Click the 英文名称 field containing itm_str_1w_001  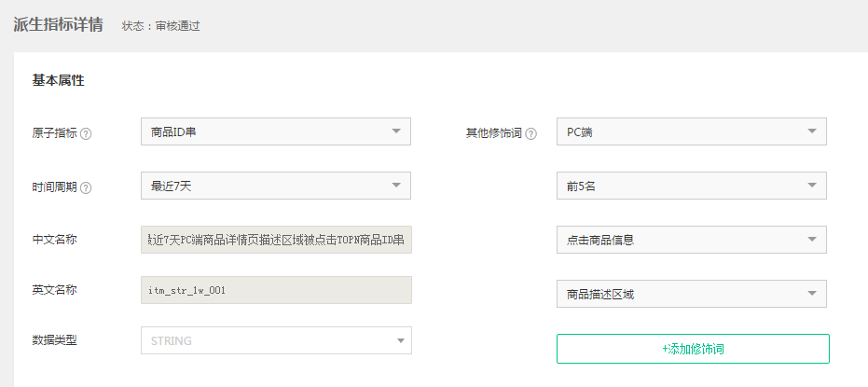point(275,290)
